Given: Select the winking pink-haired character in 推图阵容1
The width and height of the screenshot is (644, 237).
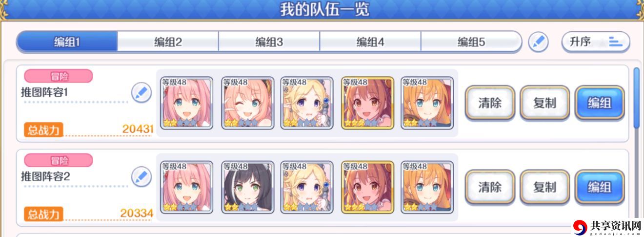Looking at the screenshot, I should pyautogui.click(x=246, y=103).
